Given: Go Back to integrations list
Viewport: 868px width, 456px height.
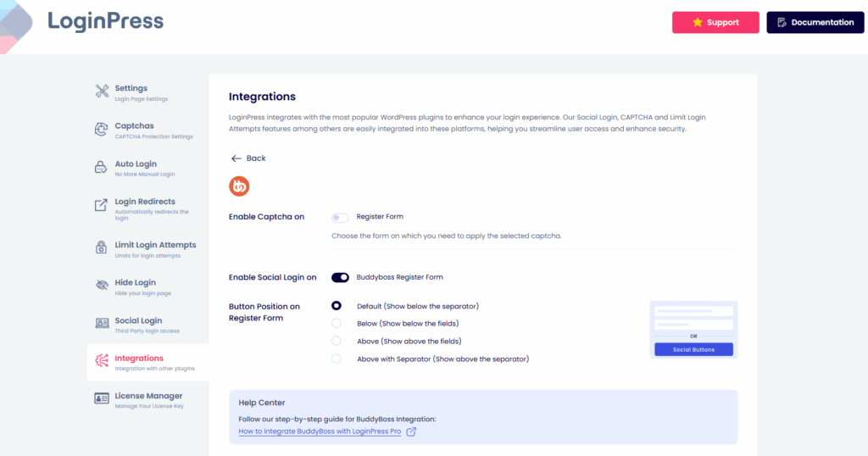Looking at the screenshot, I should (x=248, y=158).
